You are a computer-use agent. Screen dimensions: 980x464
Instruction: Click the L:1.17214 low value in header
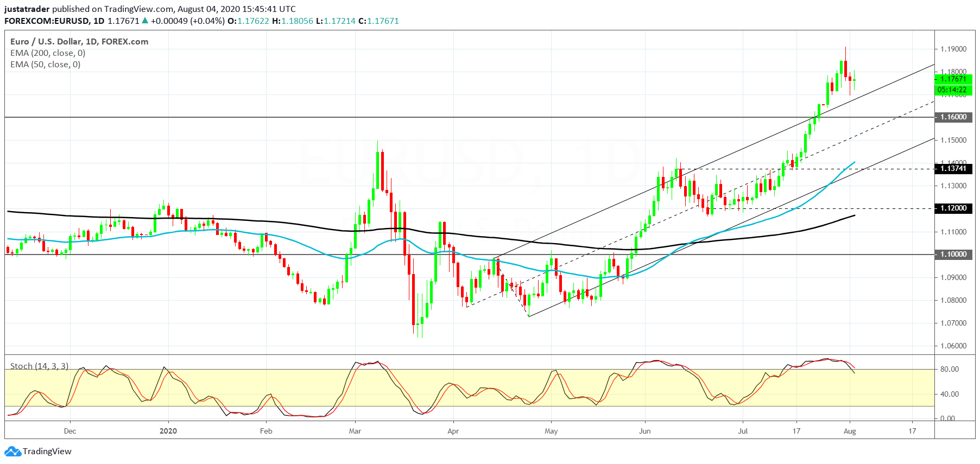(x=336, y=21)
